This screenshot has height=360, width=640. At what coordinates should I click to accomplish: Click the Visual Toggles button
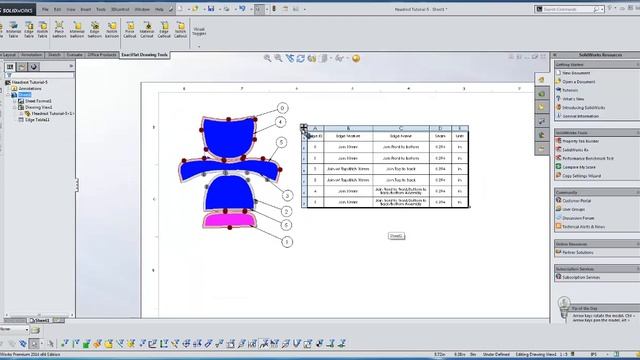(x=199, y=31)
